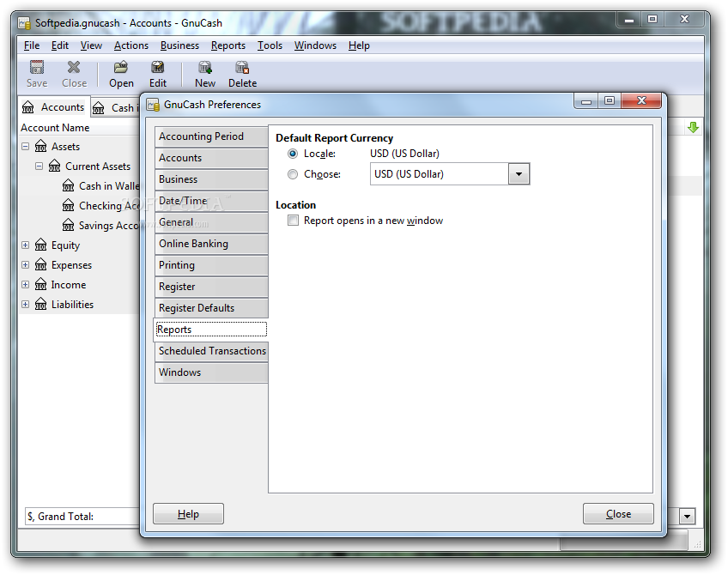
Task: Enable Report opens in a new window
Action: pyautogui.click(x=293, y=220)
